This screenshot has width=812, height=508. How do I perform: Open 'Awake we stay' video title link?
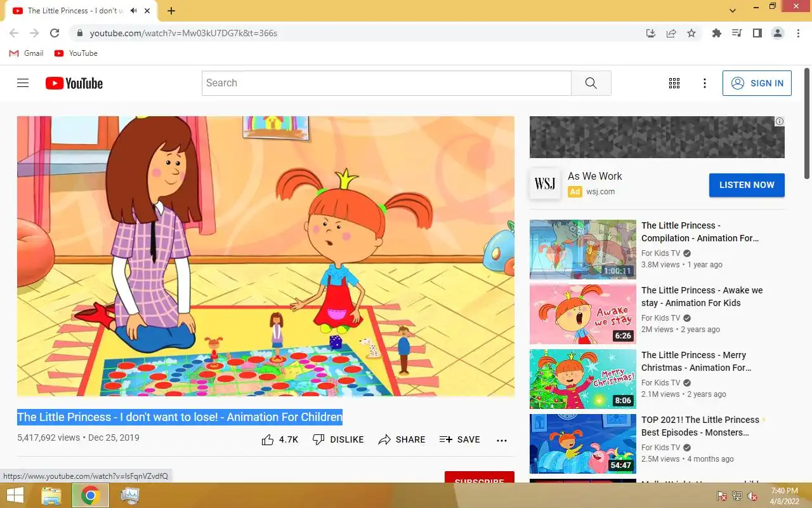(702, 297)
